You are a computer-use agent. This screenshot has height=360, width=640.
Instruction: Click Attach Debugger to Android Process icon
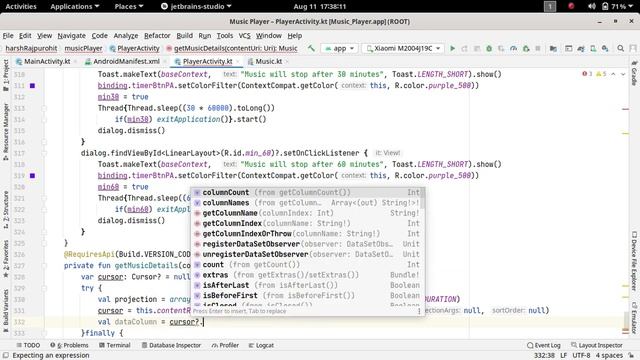[x=526, y=48]
